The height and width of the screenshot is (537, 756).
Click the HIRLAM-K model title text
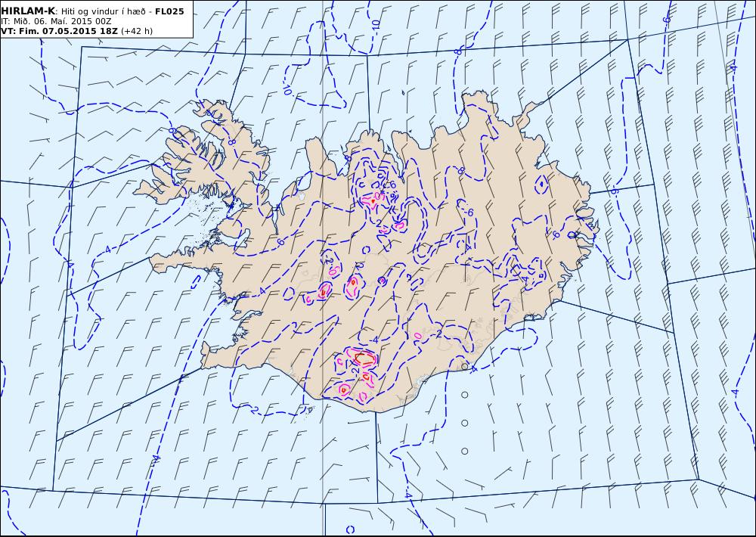pyautogui.click(x=28, y=11)
